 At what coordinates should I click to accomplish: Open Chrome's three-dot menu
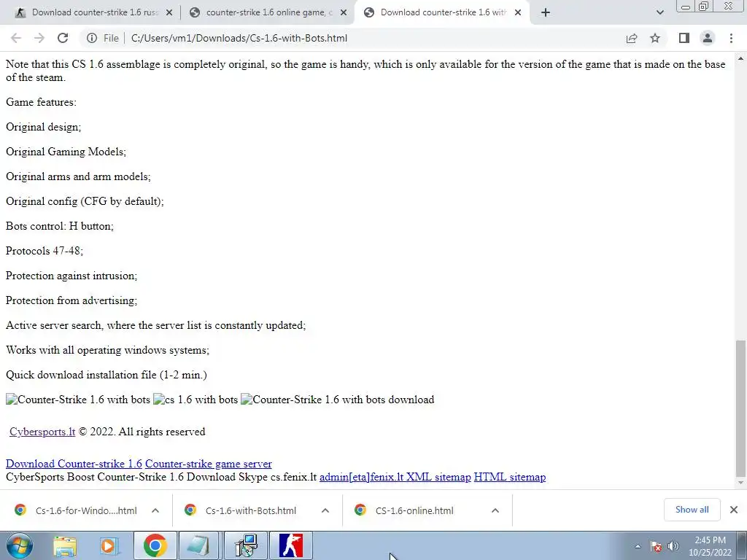(731, 38)
